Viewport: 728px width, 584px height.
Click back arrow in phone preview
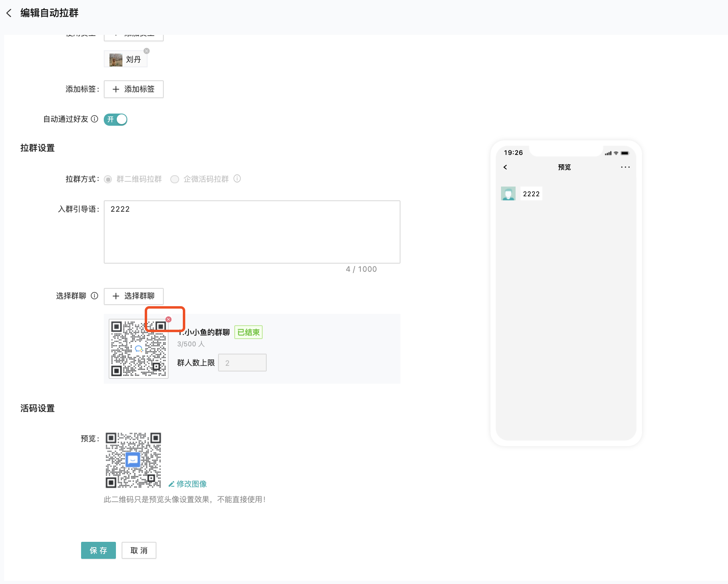[505, 167]
